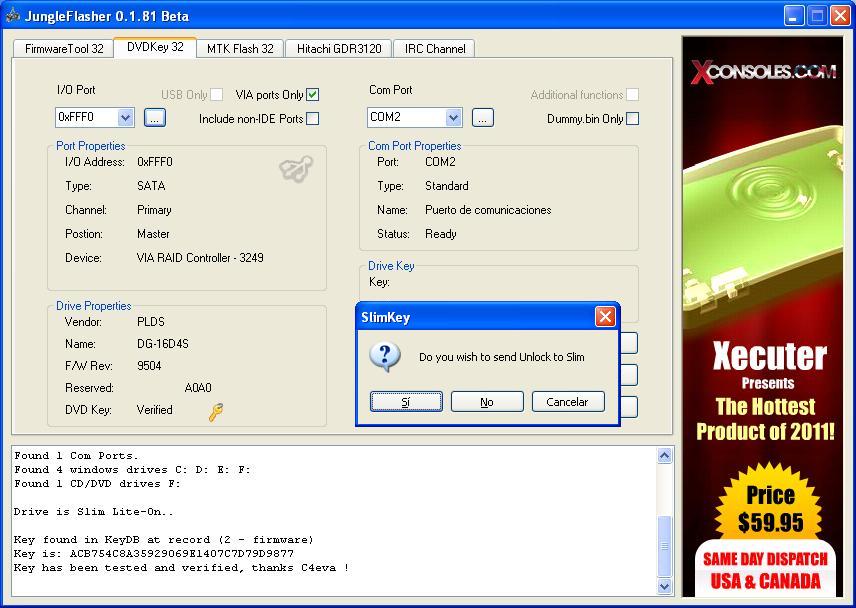
Task: Click the JungleFlasher title bar app icon
Action: [11, 16]
